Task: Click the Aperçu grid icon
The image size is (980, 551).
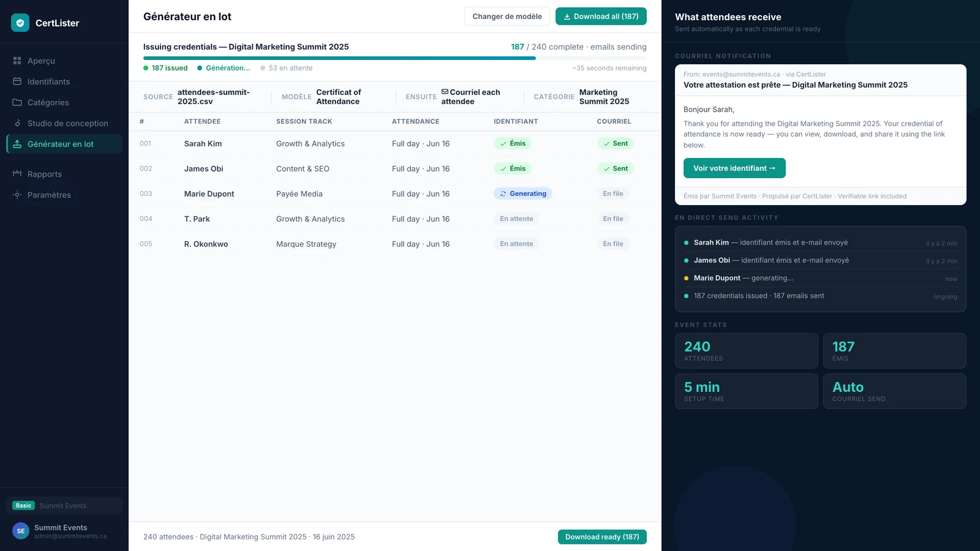Action: coord(17,61)
